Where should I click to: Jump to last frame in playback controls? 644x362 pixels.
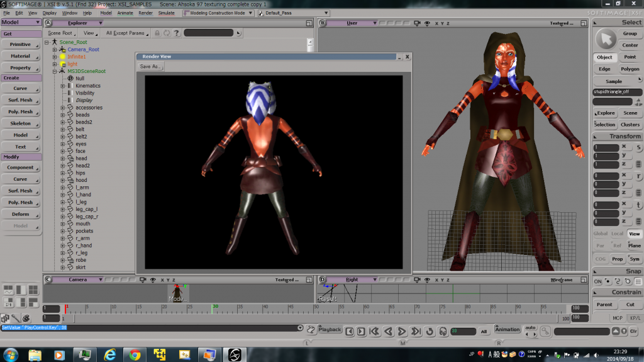pyautogui.click(x=416, y=331)
